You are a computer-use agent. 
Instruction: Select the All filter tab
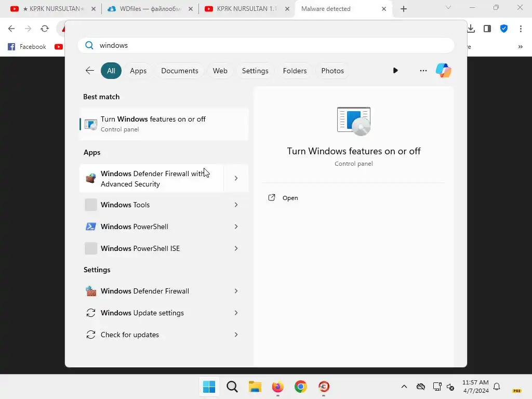pos(111,71)
